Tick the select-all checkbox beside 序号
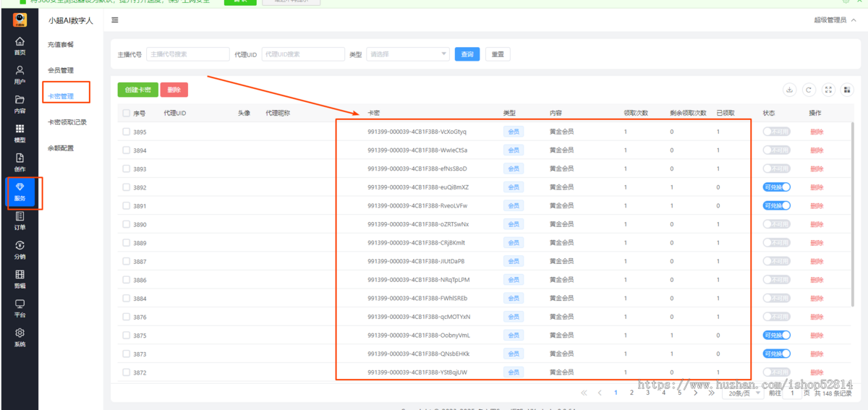Image resolution: width=868 pixels, height=410 pixels. (x=127, y=114)
